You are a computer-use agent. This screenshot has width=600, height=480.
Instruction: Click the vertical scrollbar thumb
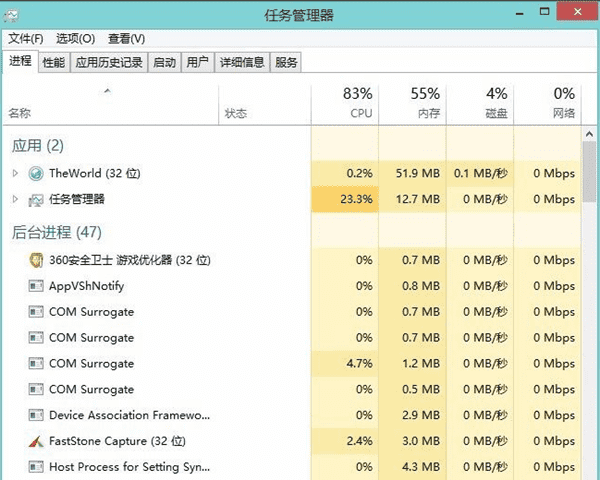[589, 171]
